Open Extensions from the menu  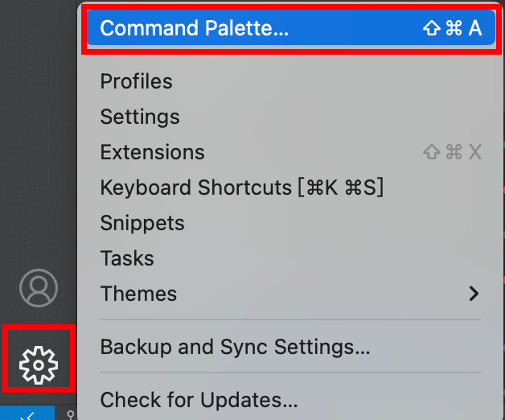click(x=153, y=152)
